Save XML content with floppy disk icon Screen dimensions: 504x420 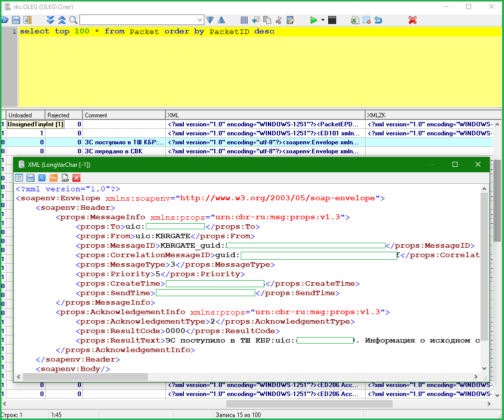[30, 178]
